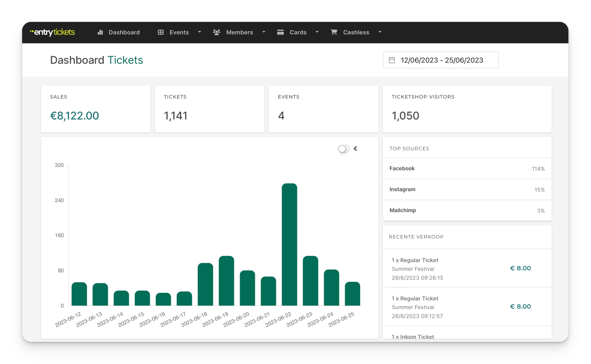The width and height of the screenshot is (591, 364).
Task: Expand the Events dropdown arrow
Action: pos(199,32)
